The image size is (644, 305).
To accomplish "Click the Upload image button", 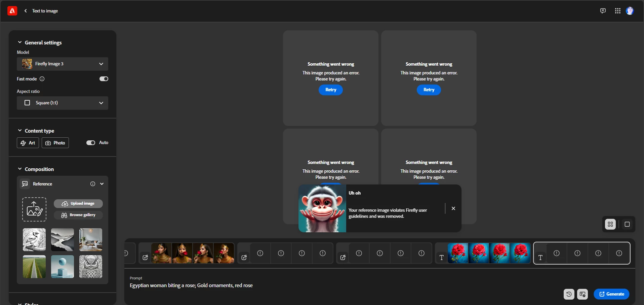I will [78, 204].
